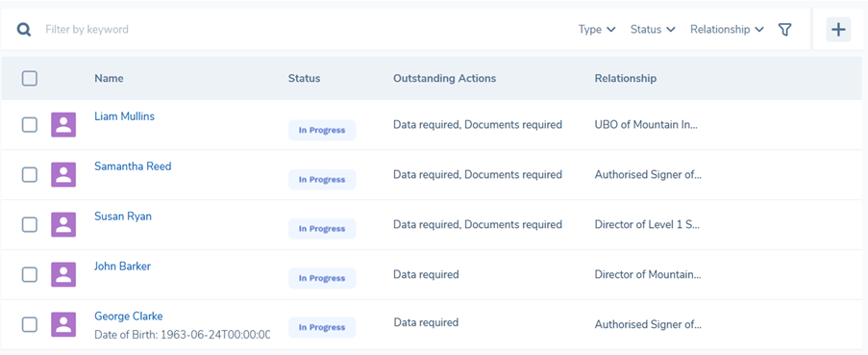The image size is (868, 355).
Task: Click the Name column header
Action: click(109, 78)
